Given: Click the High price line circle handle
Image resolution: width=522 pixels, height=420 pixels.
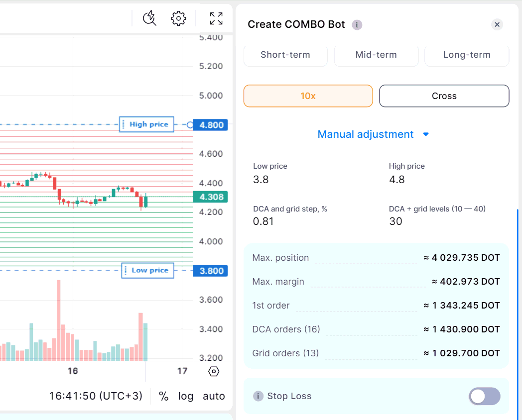Looking at the screenshot, I should [x=190, y=125].
